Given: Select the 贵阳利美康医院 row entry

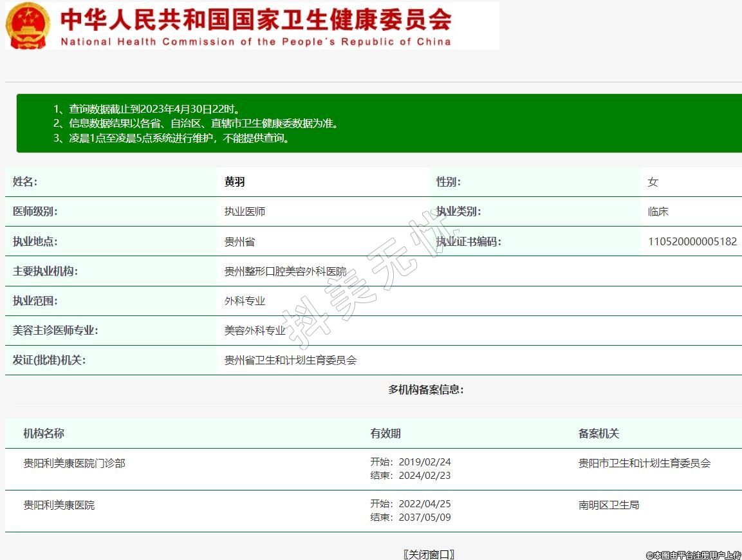Looking at the screenshot, I should [x=59, y=505].
